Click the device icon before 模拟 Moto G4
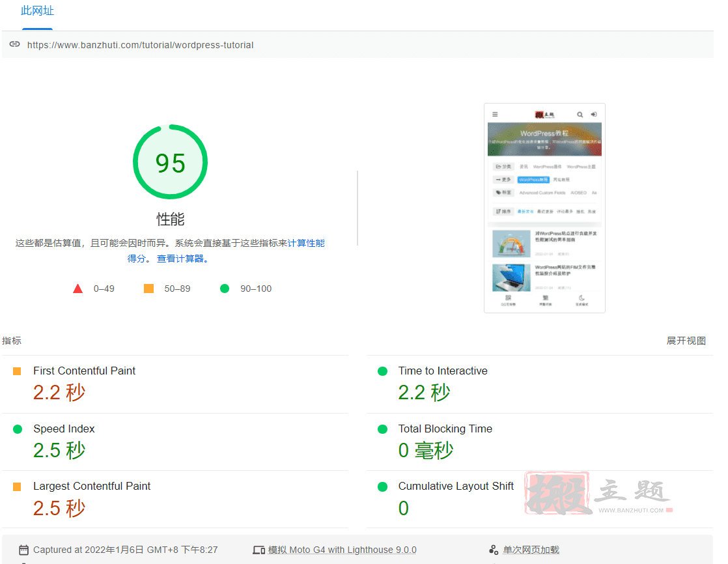The image size is (728, 564). [259, 550]
